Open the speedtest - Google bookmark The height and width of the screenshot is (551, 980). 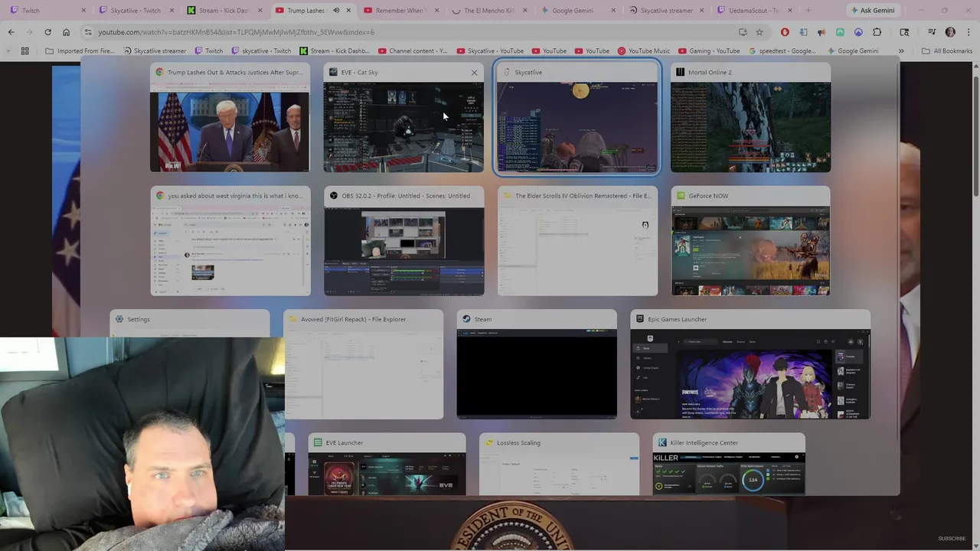click(x=782, y=51)
